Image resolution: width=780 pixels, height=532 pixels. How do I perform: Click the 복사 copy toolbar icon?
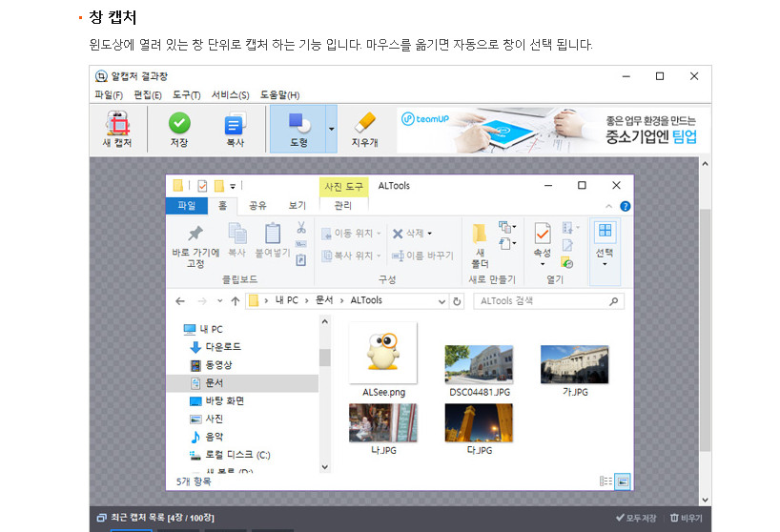coord(235,129)
